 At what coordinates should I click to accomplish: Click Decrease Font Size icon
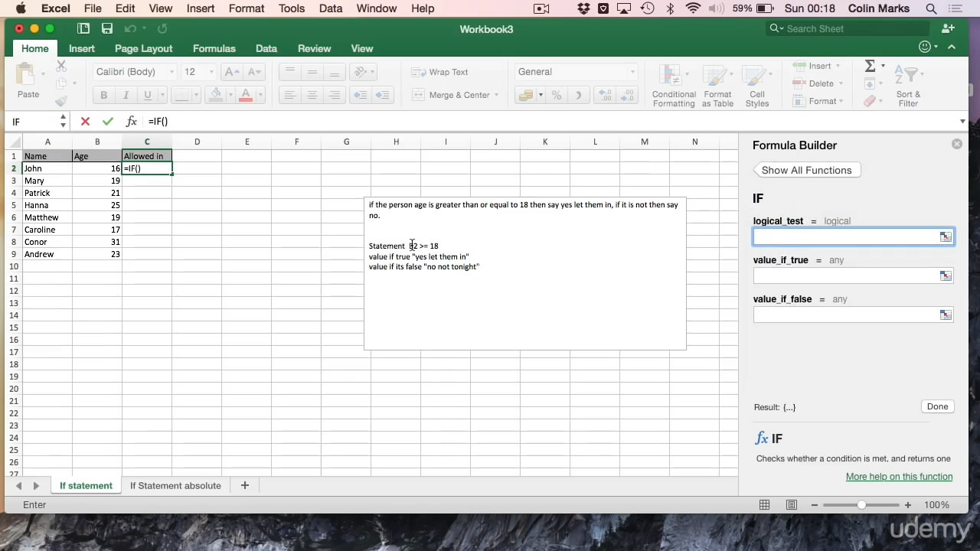pyautogui.click(x=253, y=72)
